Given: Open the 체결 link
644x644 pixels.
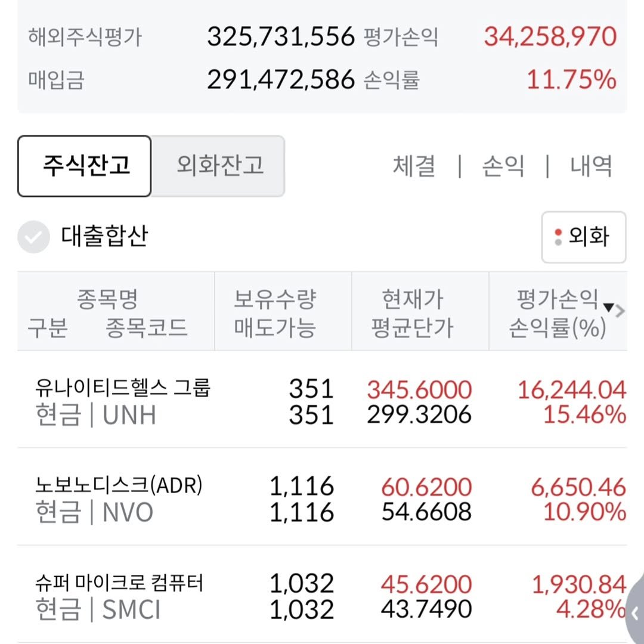Looking at the screenshot, I should (x=414, y=166).
